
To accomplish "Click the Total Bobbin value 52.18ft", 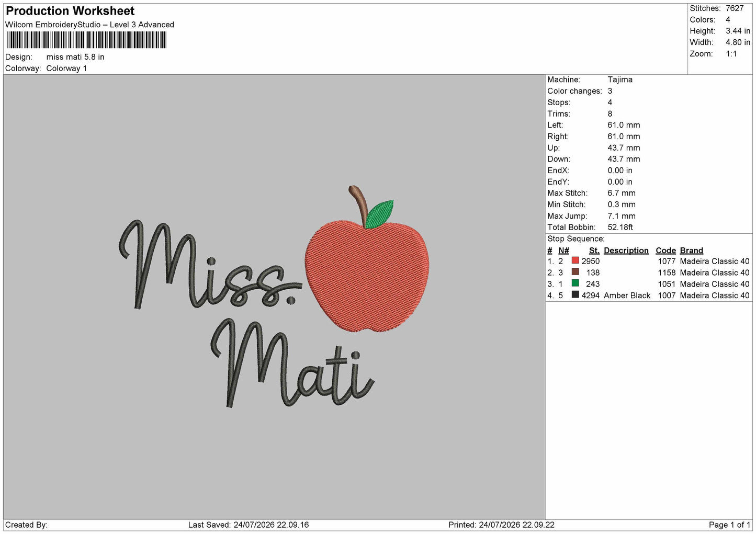I will coord(620,228).
